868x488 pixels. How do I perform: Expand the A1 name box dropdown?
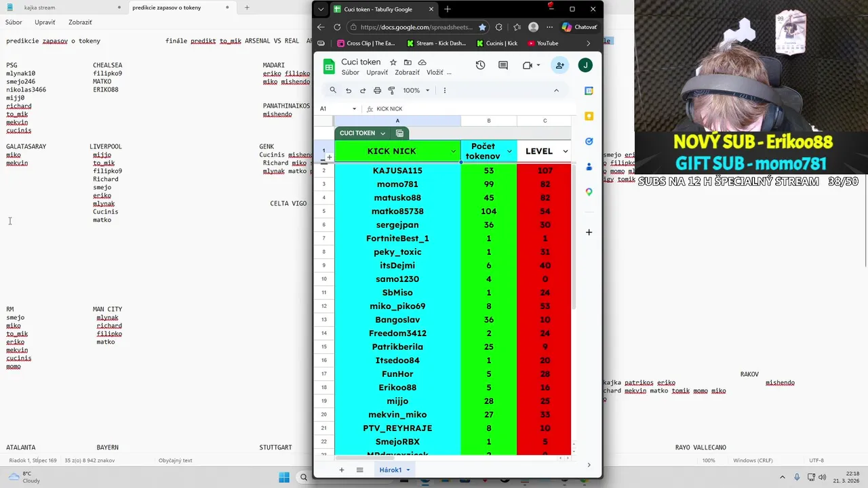click(354, 109)
